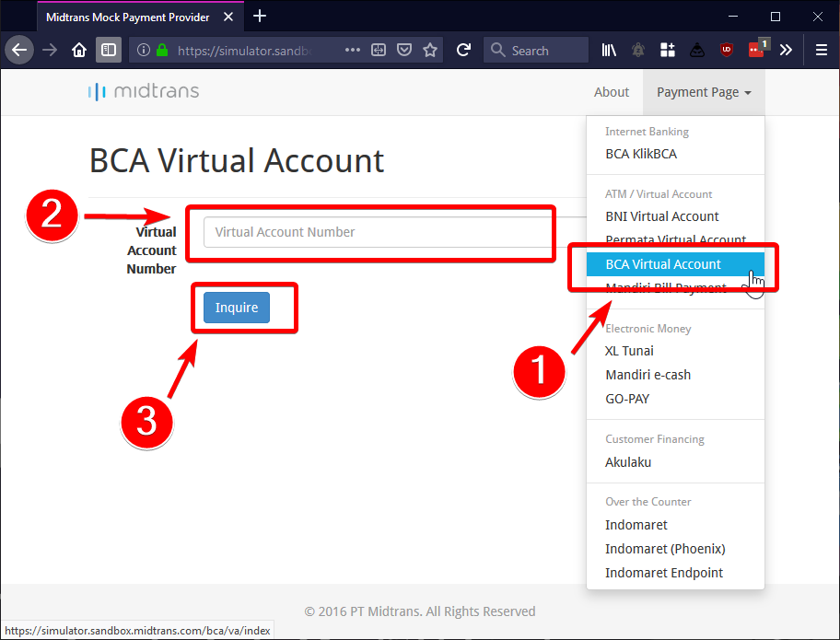
Task: Go back with the browser back arrow
Action: click(x=19, y=51)
